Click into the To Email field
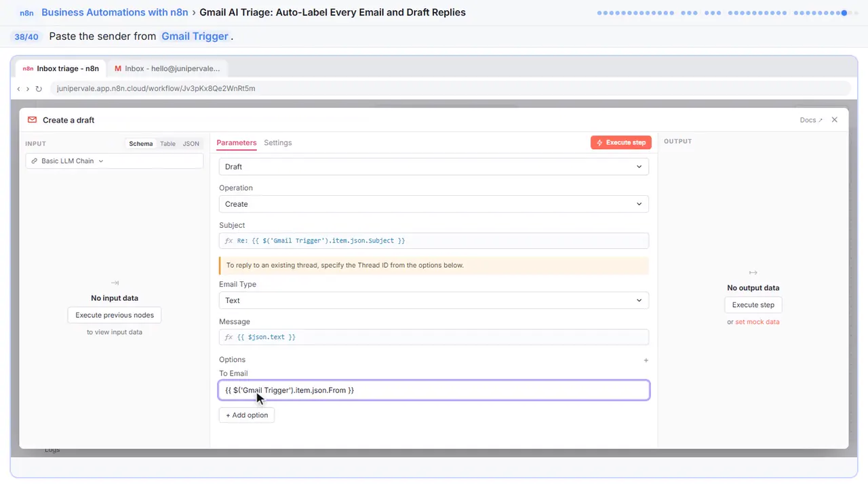Screen dimensions: 868x488 (434, 390)
